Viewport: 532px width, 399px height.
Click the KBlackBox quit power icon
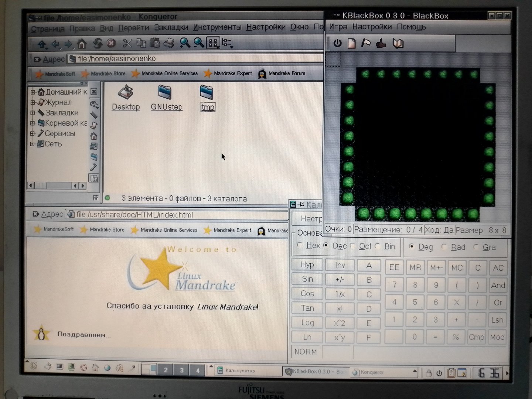pyautogui.click(x=337, y=43)
